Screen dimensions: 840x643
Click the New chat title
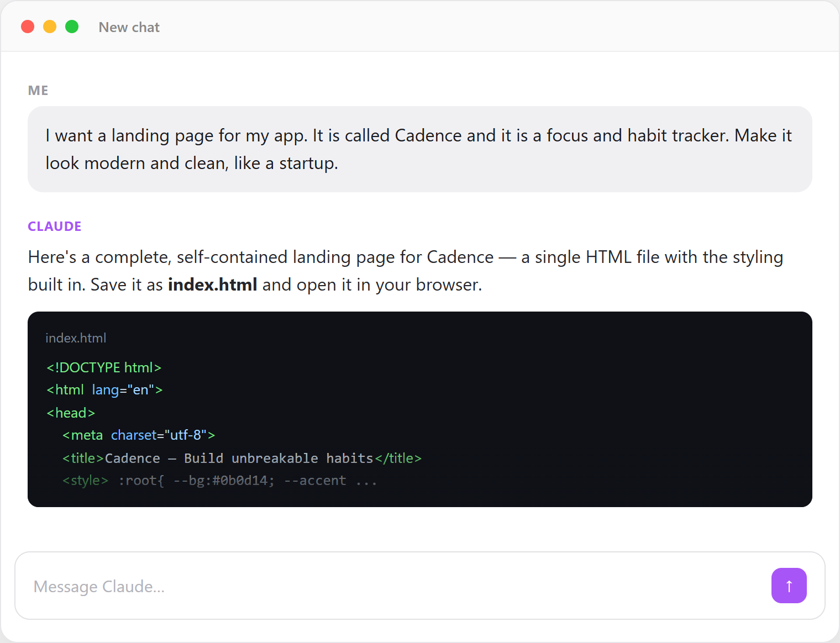(129, 27)
